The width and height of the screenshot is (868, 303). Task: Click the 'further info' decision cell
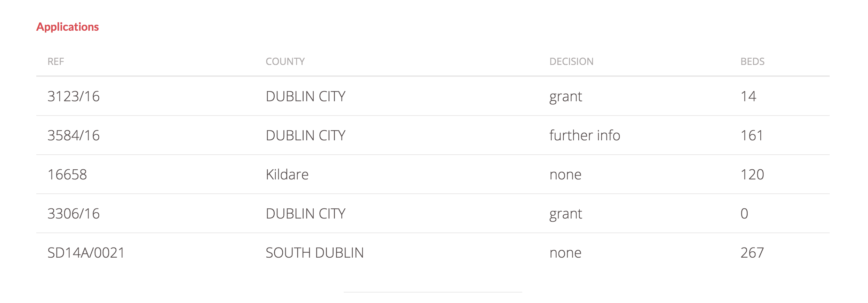[585, 135]
